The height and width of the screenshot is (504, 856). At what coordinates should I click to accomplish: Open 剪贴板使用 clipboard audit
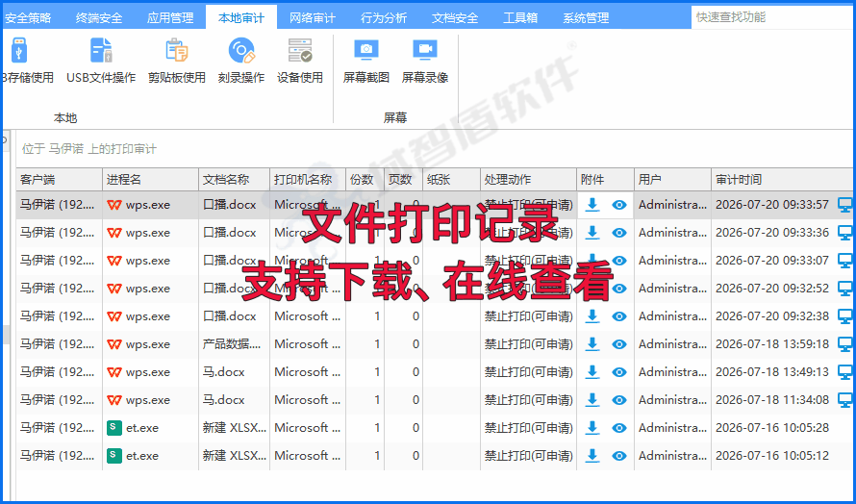click(x=176, y=61)
